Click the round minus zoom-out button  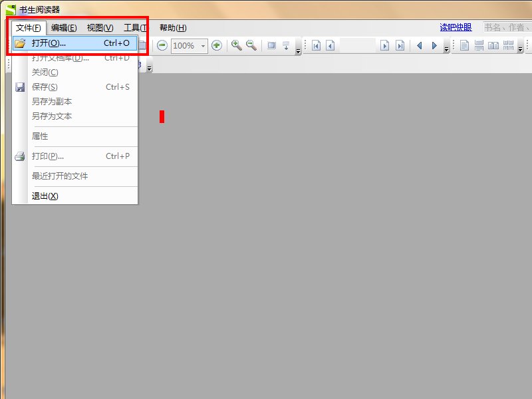(x=162, y=45)
